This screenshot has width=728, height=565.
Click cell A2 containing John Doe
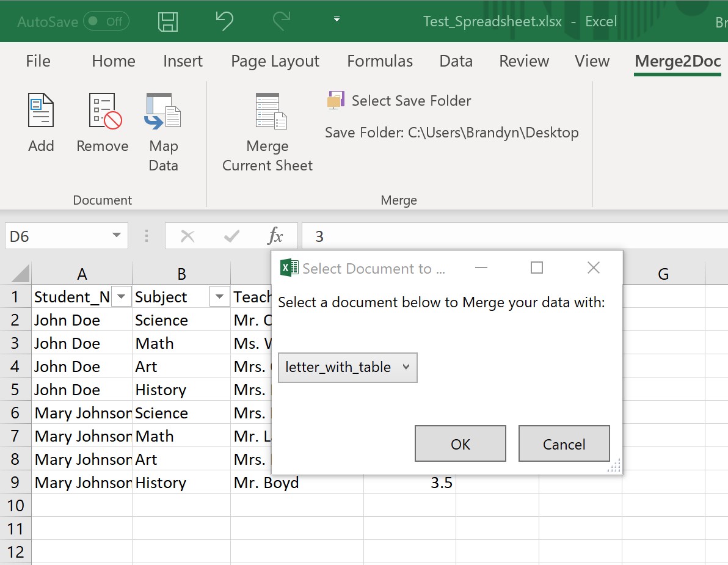click(82, 320)
